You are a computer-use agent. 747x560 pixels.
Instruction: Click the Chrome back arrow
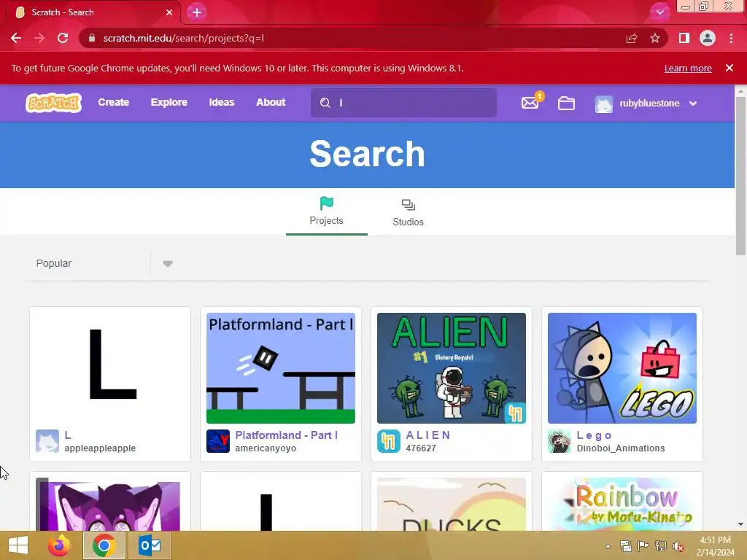pos(16,38)
